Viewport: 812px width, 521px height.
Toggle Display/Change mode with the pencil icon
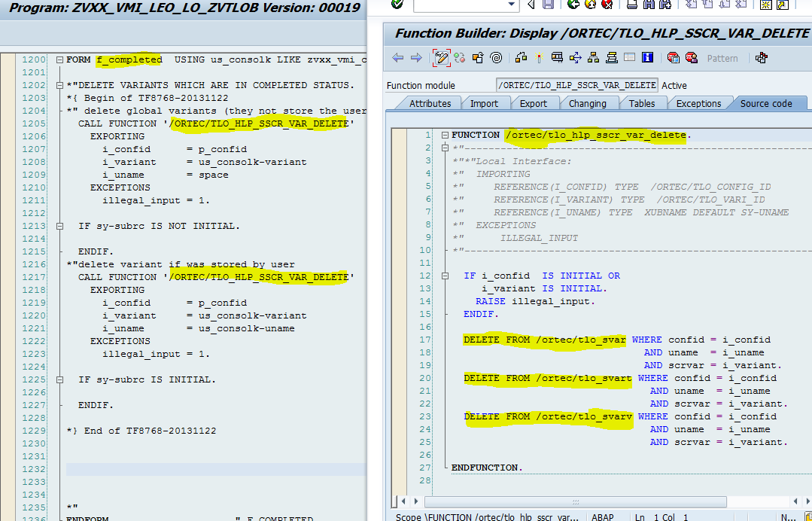click(441, 56)
